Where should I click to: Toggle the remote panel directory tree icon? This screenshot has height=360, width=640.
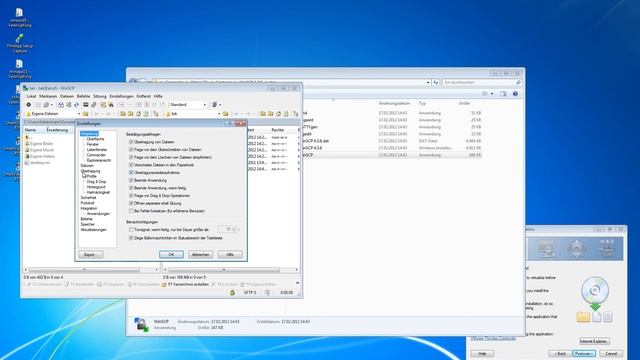pos(295,114)
